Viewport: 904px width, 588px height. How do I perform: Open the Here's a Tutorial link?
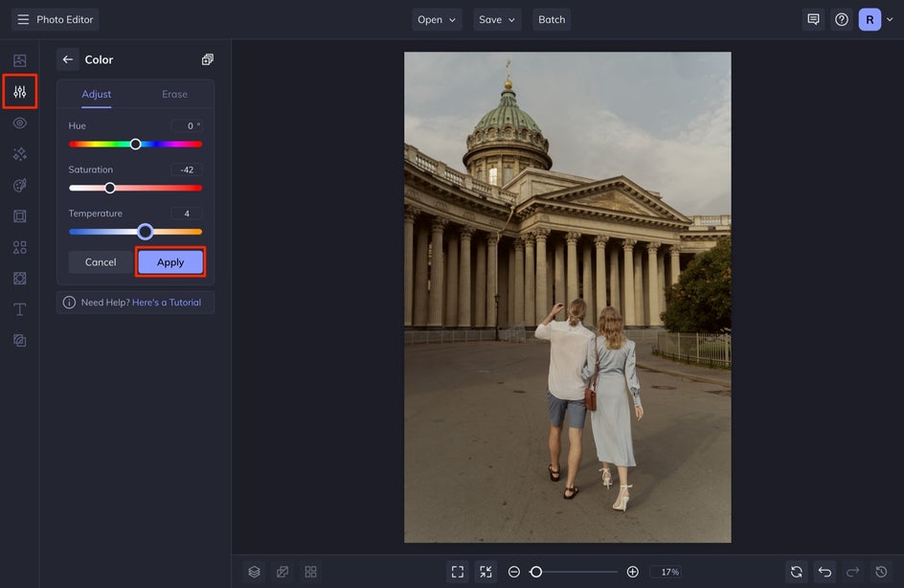tap(167, 303)
